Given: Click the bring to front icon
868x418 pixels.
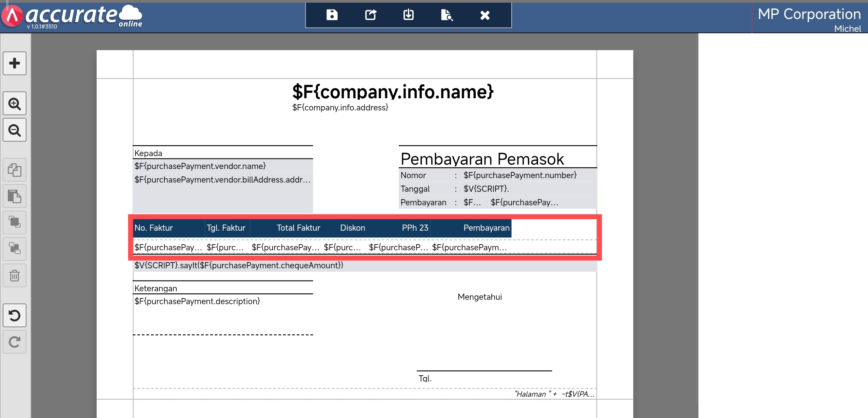Looking at the screenshot, I should pos(15,222).
